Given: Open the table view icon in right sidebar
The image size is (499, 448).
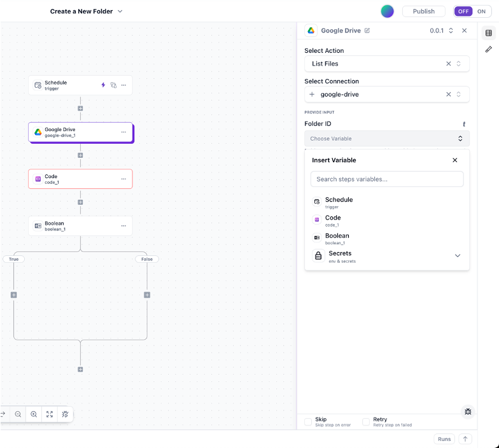Looking at the screenshot, I should (488, 33).
